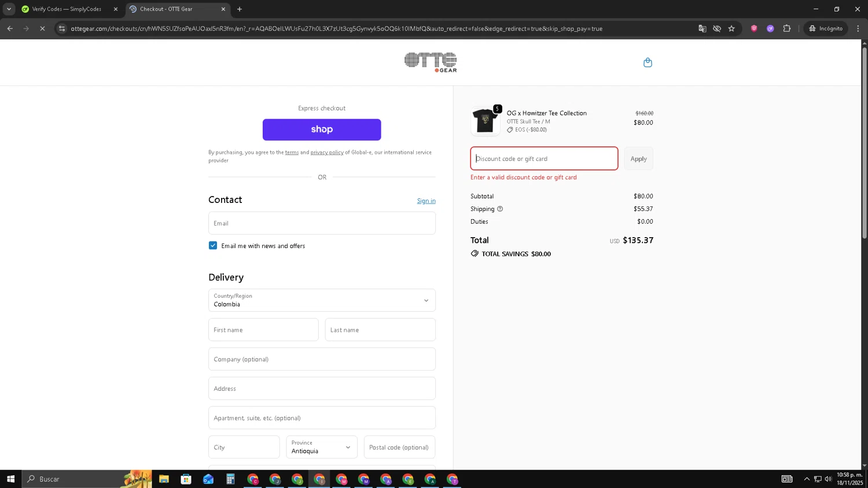This screenshot has height=488, width=868.
Task: Open Chrome profile T in taskbar
Action: point(453,479)
